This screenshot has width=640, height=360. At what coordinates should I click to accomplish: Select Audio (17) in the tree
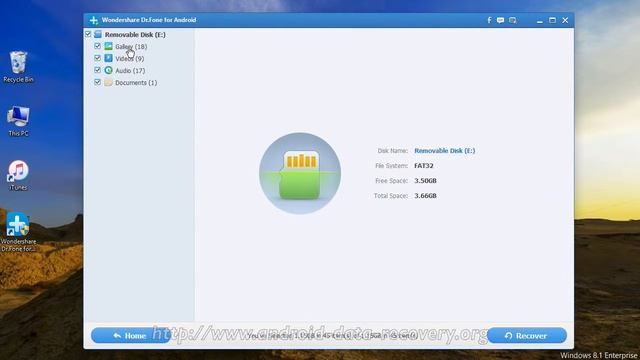[x=130, y=71]
